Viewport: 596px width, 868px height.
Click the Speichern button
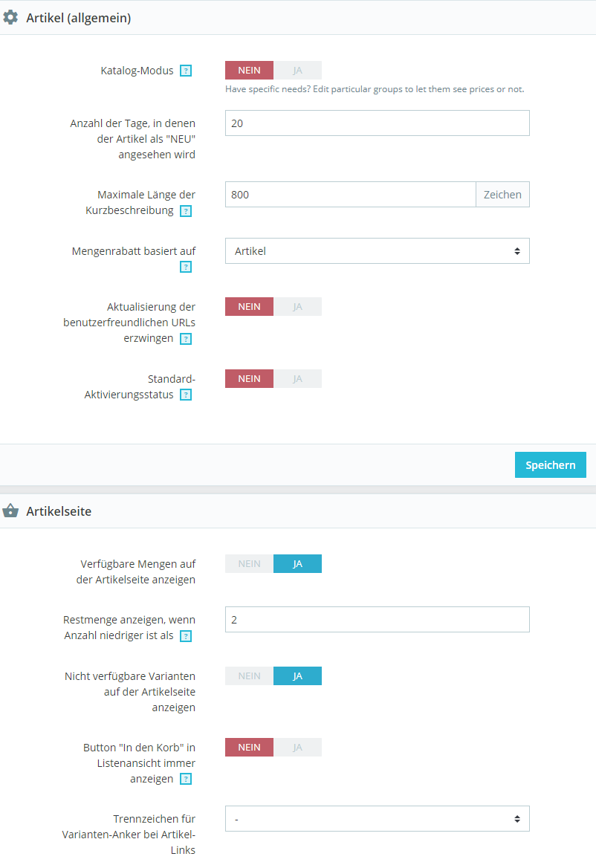click(x=550, y=465)
